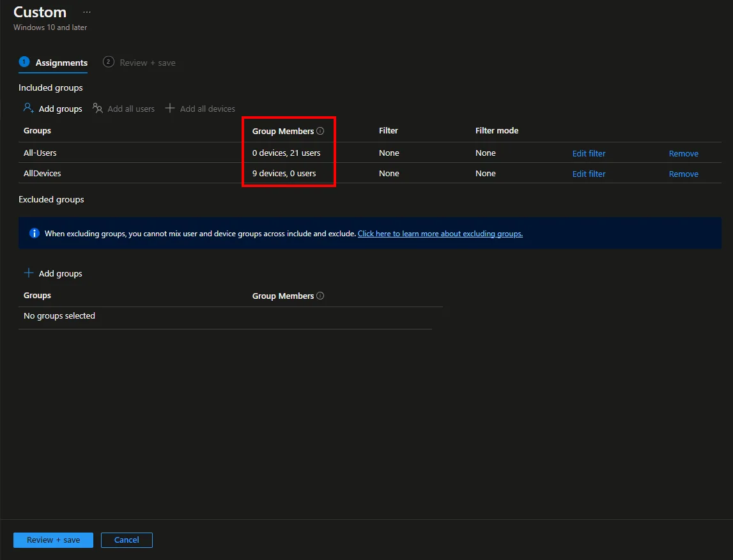The image size is (733, 560).
Task: Click the Cancel button
Action: pyautogui.click(x=127, y=540)
